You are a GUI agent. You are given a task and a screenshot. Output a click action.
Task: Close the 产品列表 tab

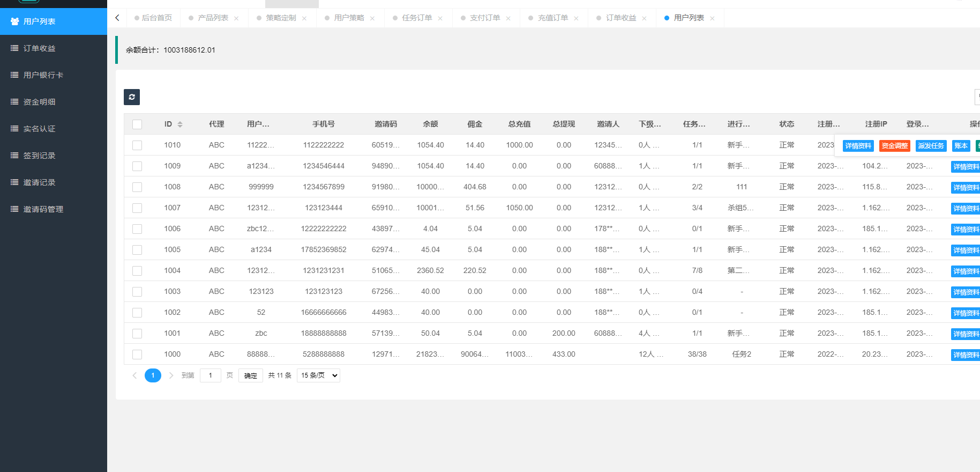click(236, 18)
